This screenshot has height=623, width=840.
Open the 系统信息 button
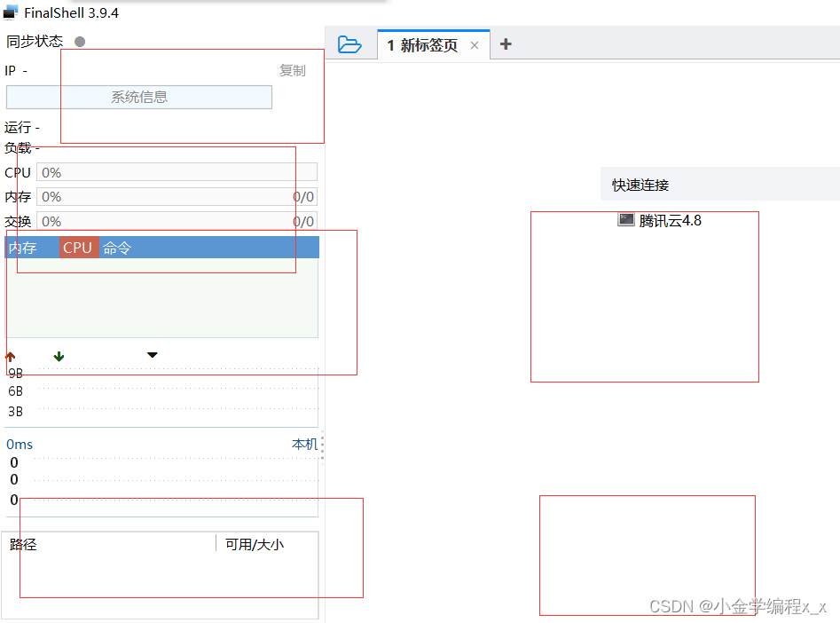pos(139,97)
